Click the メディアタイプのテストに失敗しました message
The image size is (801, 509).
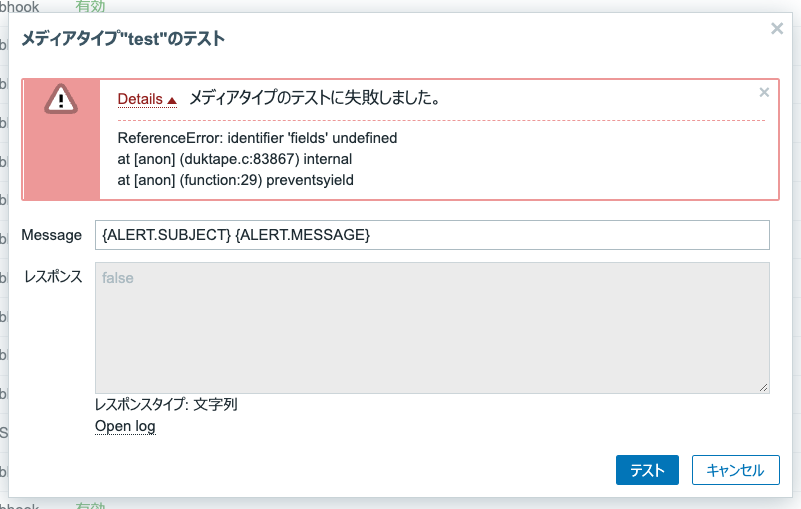point(315,98)
